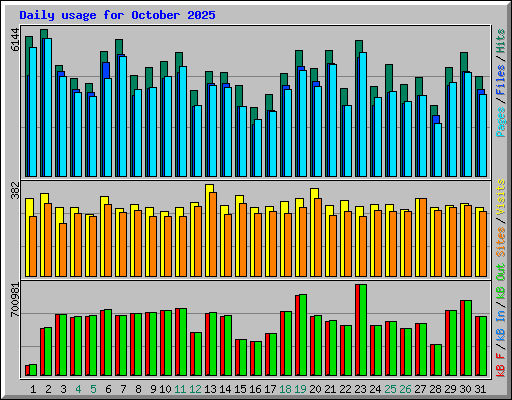Select weekend day 25 label

[390, 389]
